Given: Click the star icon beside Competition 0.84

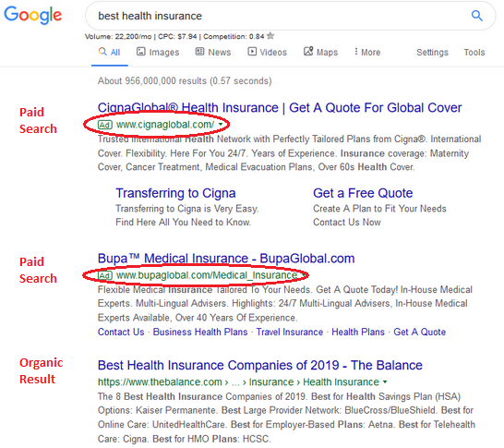Looking at the screenshot, I should coord(270,36).
